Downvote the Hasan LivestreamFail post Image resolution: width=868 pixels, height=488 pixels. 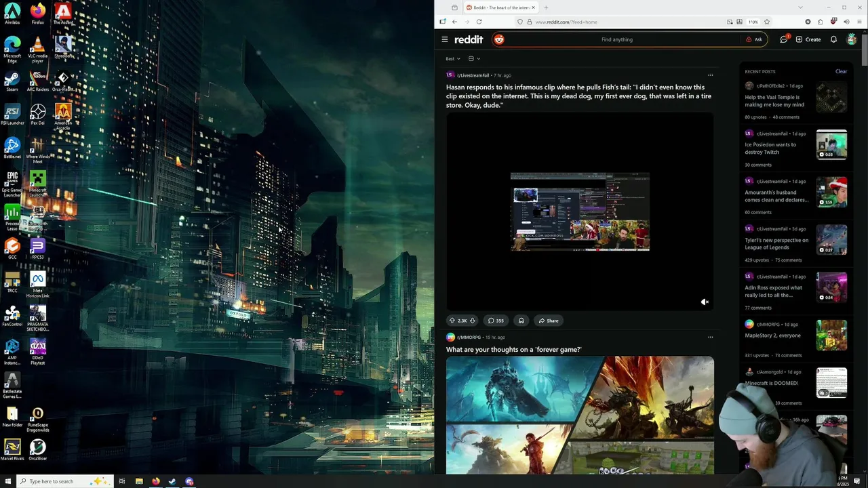(x=473, y=321)
